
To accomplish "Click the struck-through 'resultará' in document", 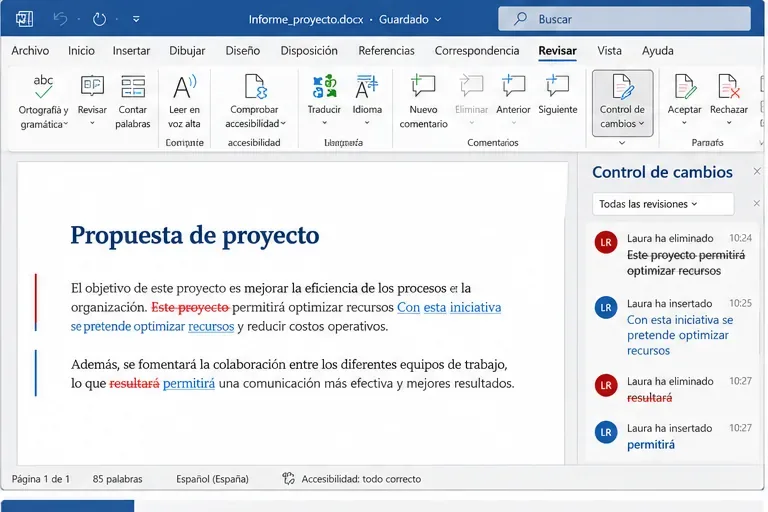I will pos(134,383).
